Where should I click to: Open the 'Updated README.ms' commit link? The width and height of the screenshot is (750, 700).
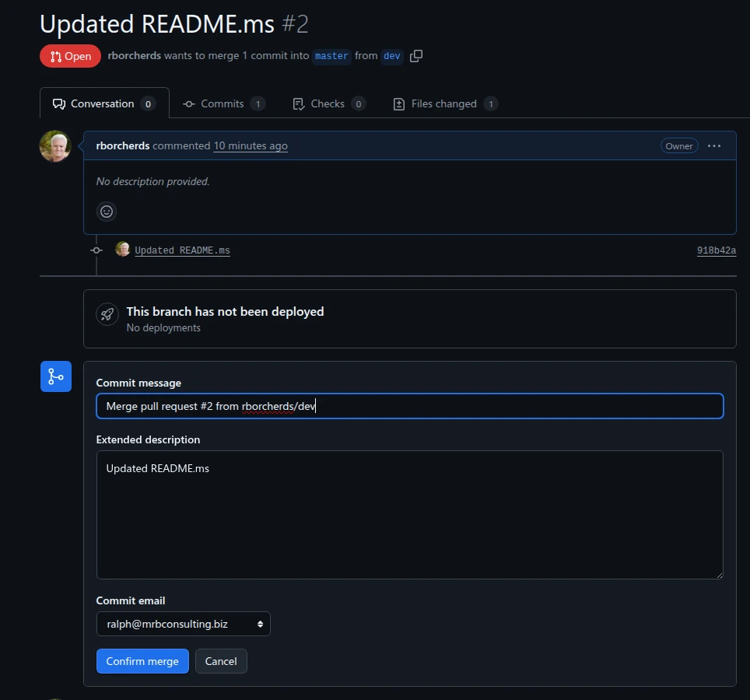click(182, 250)
